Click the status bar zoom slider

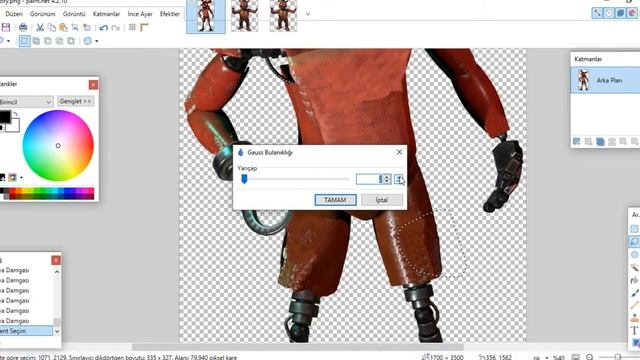(618, 357)
